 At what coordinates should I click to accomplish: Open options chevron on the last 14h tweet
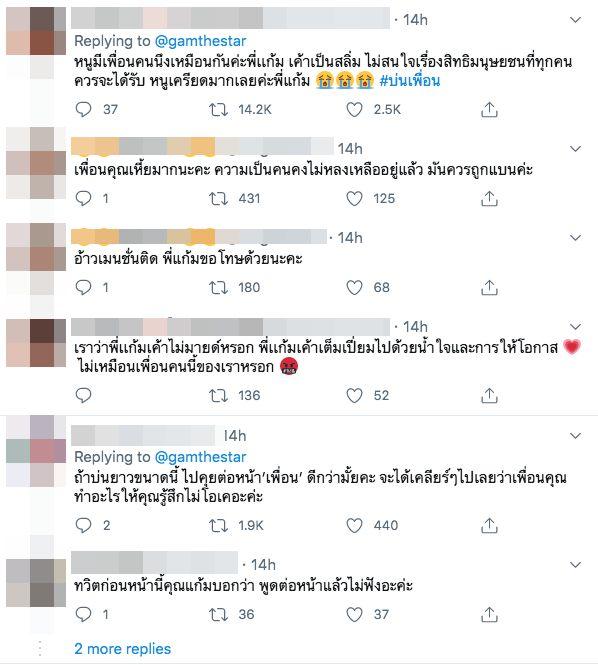point(575,565)
